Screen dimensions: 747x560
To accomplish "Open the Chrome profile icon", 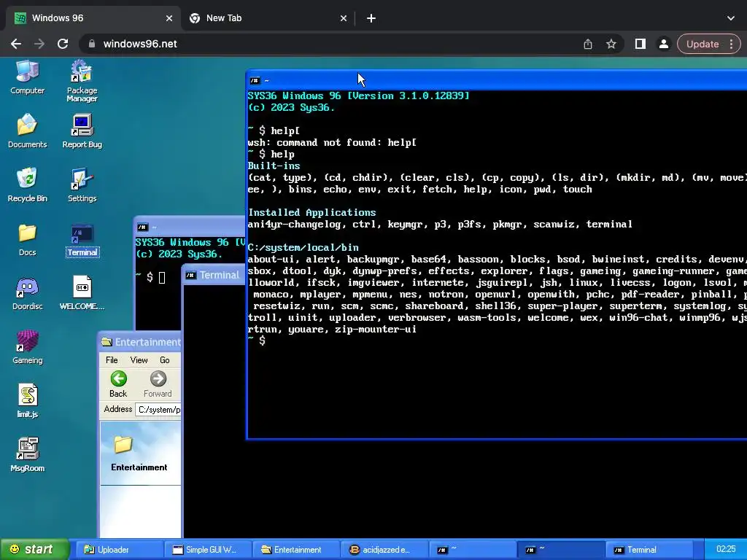I will coord(663,44).
